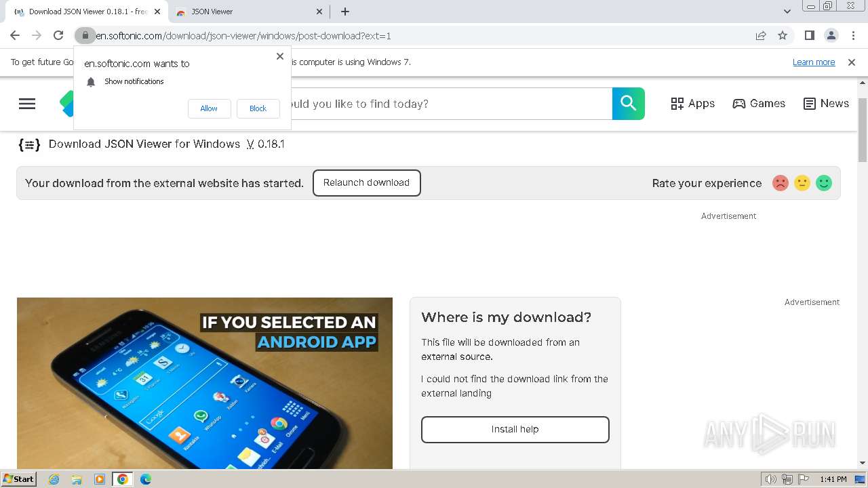Open Internet Explorer from taskbar
This screenshot has width=868, height=488.
54,479
